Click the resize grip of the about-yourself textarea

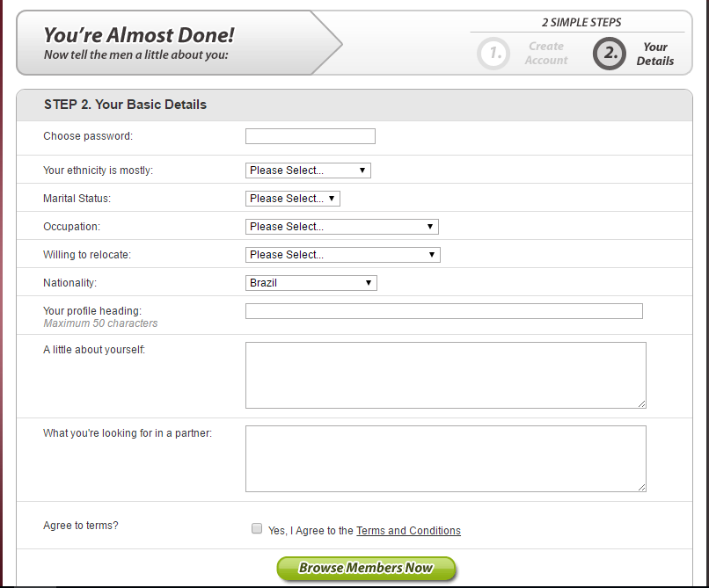click(641, 403)
